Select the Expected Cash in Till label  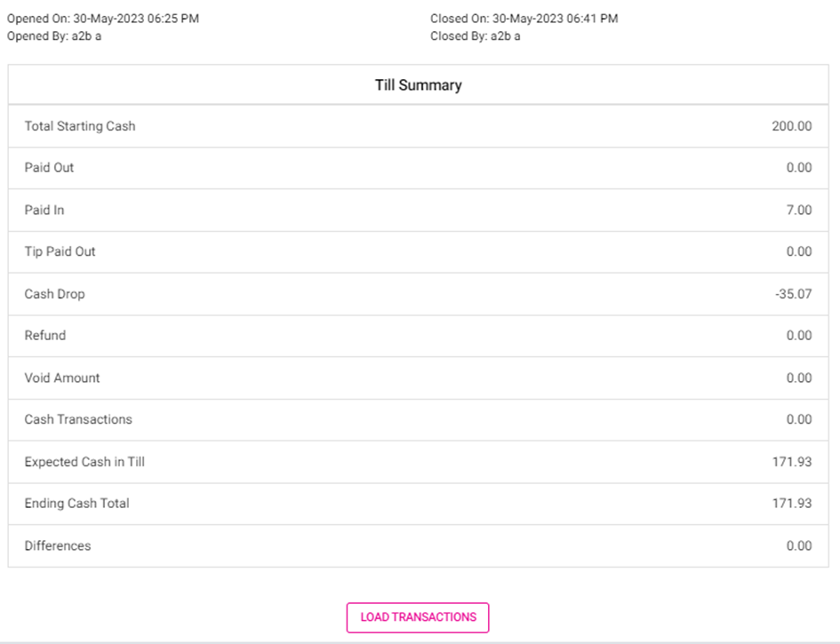pyautogui.click(x=84, y=462)
